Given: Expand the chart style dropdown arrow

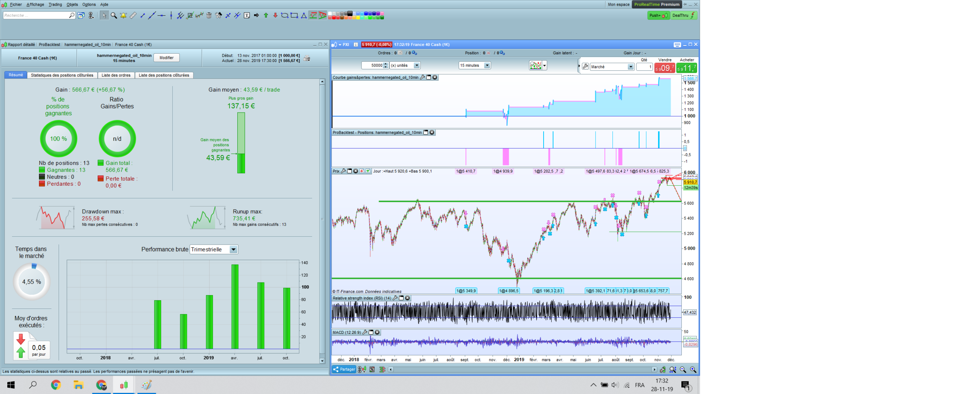Looking at the screenshot, I should (545, 65).
